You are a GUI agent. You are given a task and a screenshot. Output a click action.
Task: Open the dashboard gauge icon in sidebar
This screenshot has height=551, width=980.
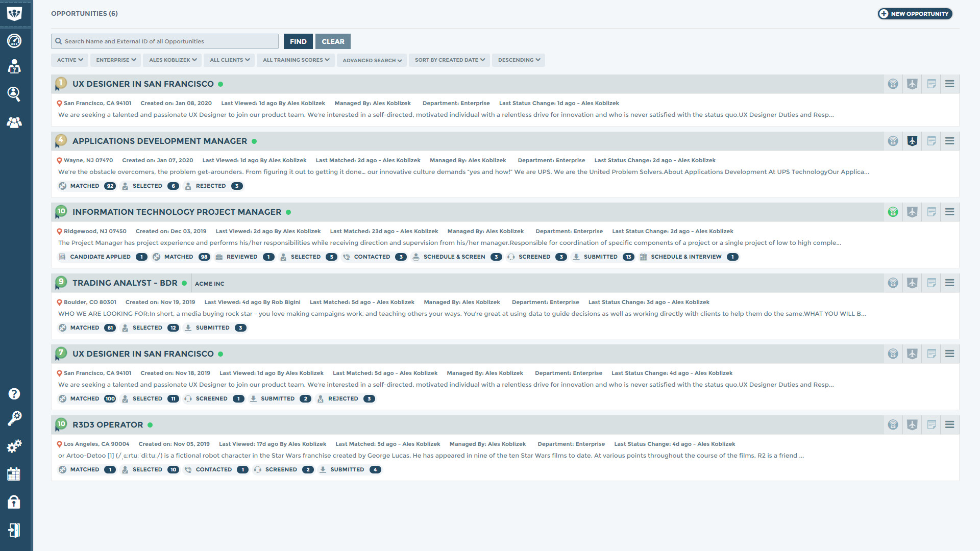pos(14,41)
